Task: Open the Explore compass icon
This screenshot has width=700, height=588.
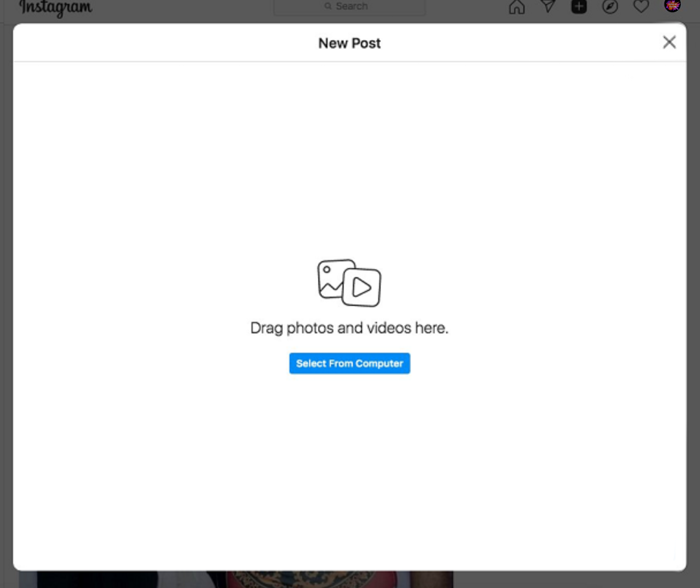Action: point(610,7)
